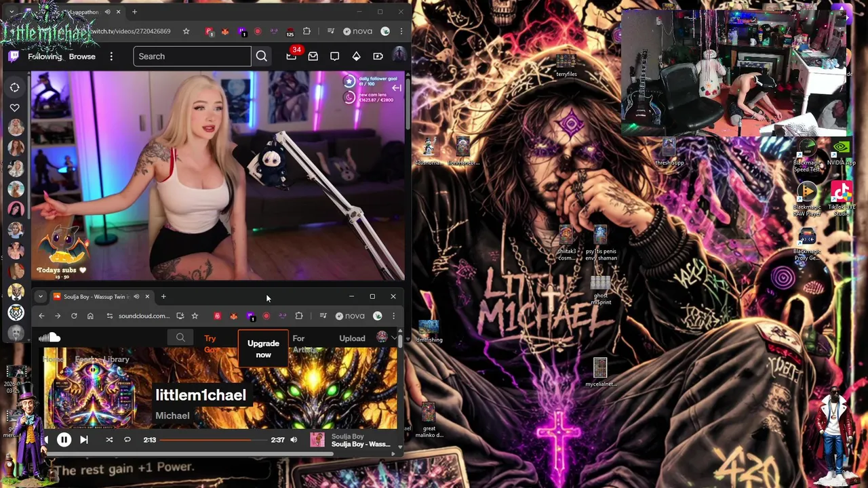The width and height of the screenshot is (868, 488).
Task: Open Chrome three-dot menu in Twitch window
Action: pos(401,31)
